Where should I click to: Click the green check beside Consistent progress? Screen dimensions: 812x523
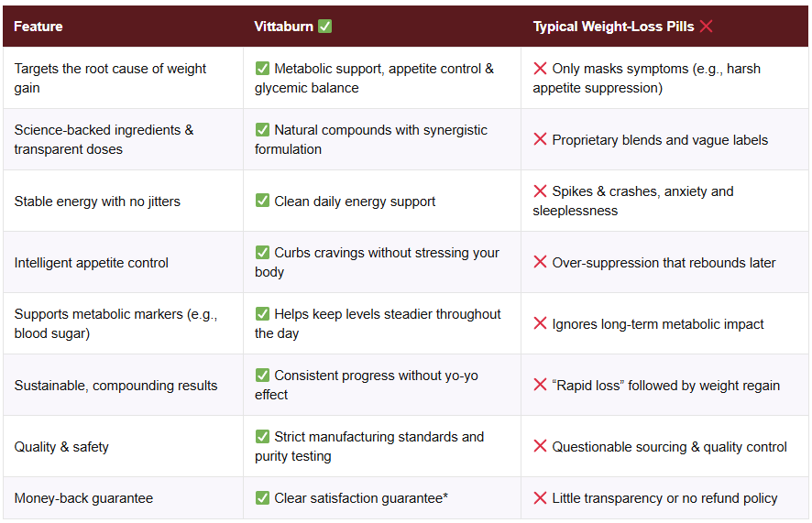pyautogui.click(x=262, y=376)
